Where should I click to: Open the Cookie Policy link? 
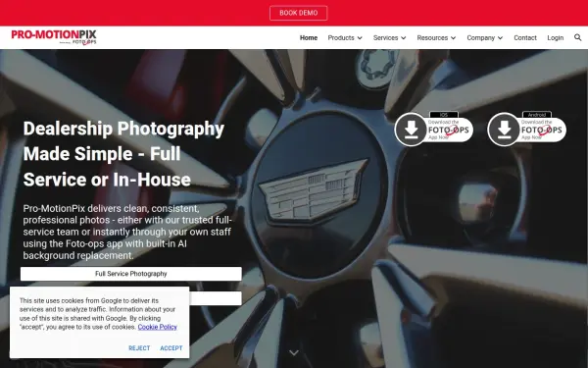pyautogui.click(x=157, y=327)
